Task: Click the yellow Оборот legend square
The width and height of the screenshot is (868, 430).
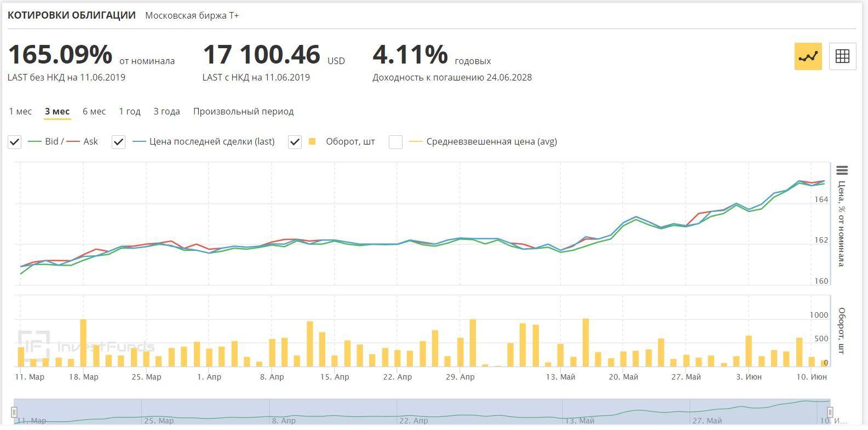Action: [312, 141]
